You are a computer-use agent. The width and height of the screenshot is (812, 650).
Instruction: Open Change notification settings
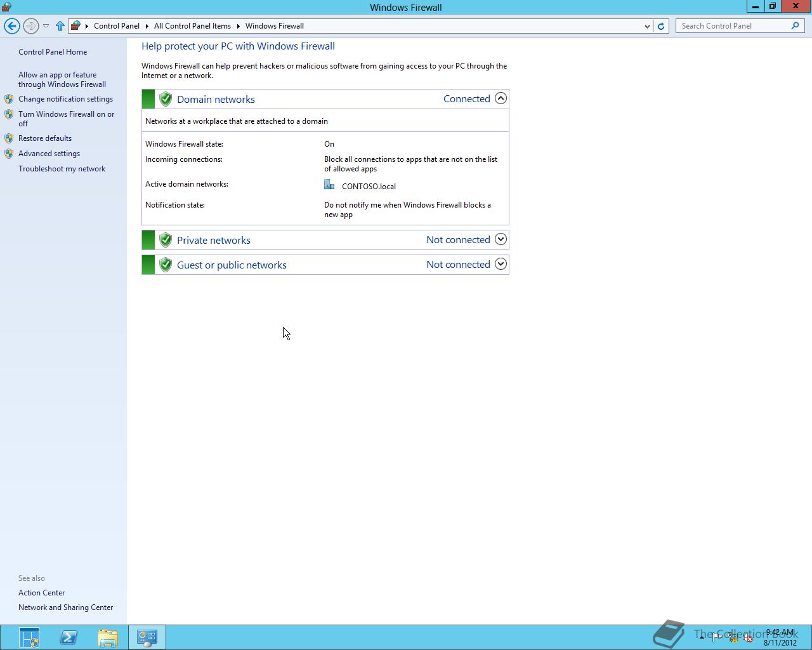[65, 99]
